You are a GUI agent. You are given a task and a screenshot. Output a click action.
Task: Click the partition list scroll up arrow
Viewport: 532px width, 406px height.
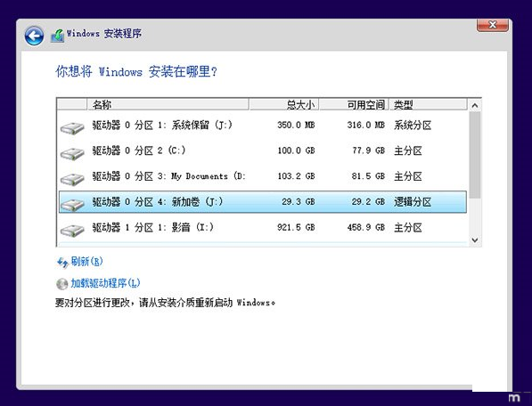475,106
